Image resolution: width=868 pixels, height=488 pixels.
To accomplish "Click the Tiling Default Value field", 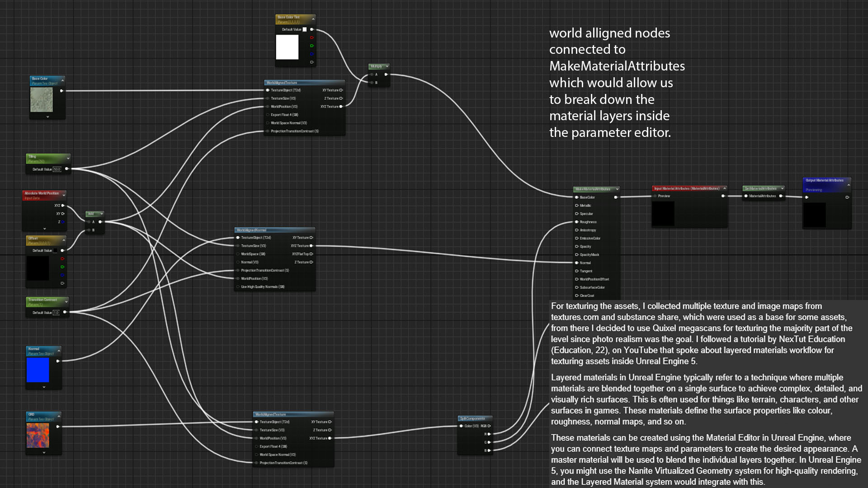I will coord(57,169).
